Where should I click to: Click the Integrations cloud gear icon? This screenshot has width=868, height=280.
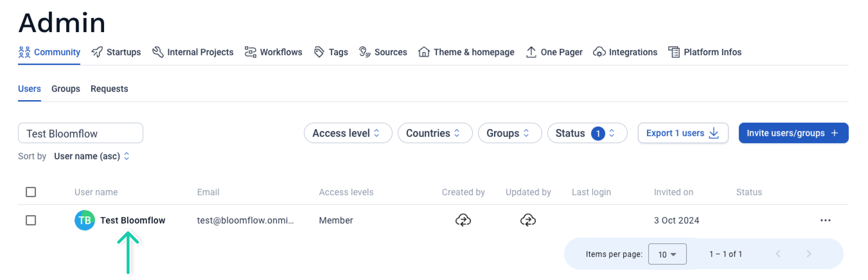point(599,52)
